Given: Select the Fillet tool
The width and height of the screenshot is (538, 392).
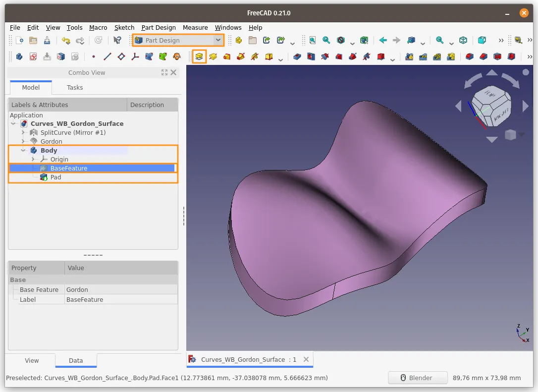Looking at the screenshot, I should [x=470, y=56].
